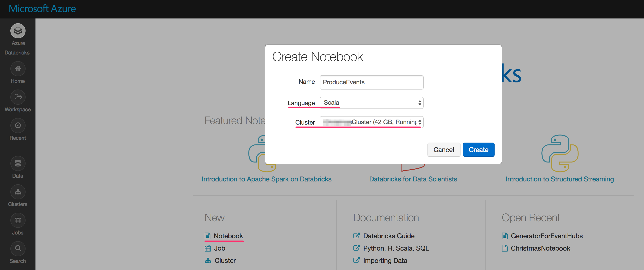Click the Clusters label in sidebar
This screenshot has width=644, height=270.
18,204
